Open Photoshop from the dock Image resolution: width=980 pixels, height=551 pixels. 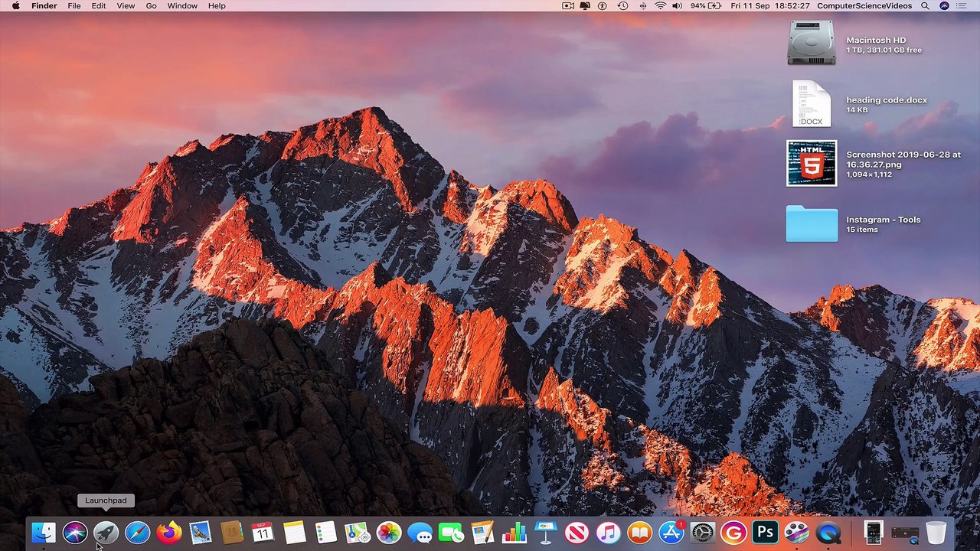765,533
